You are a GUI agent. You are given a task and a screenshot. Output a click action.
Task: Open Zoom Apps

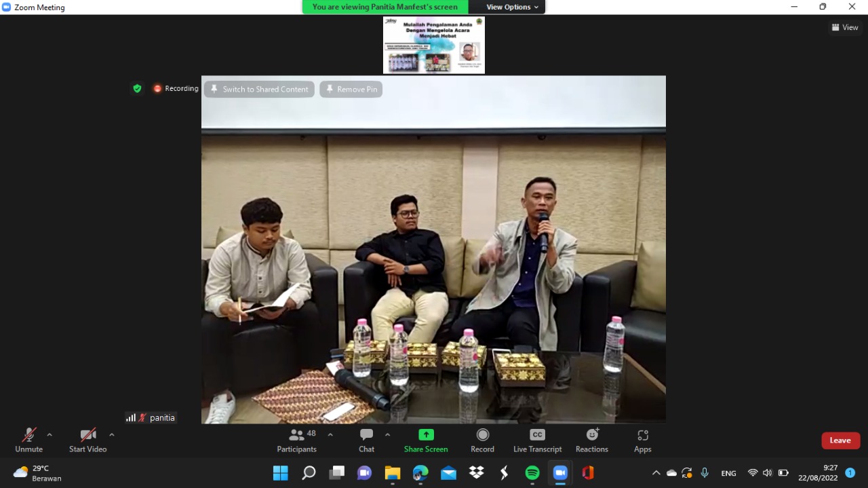point(643,440)
